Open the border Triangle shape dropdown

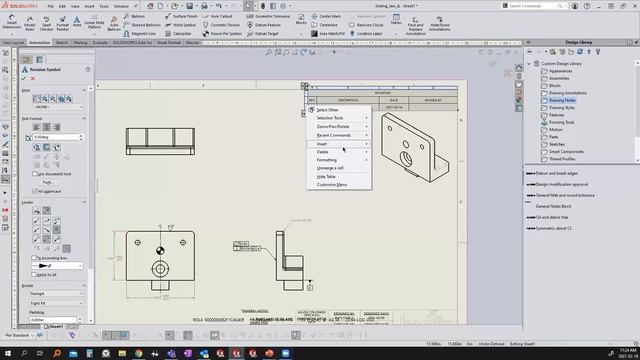click(56, 294)
